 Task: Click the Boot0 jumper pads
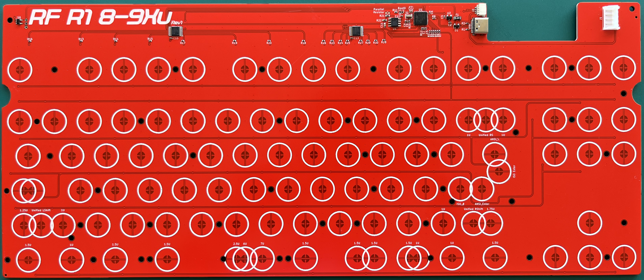pyautogui.click(x=402, y=12)
